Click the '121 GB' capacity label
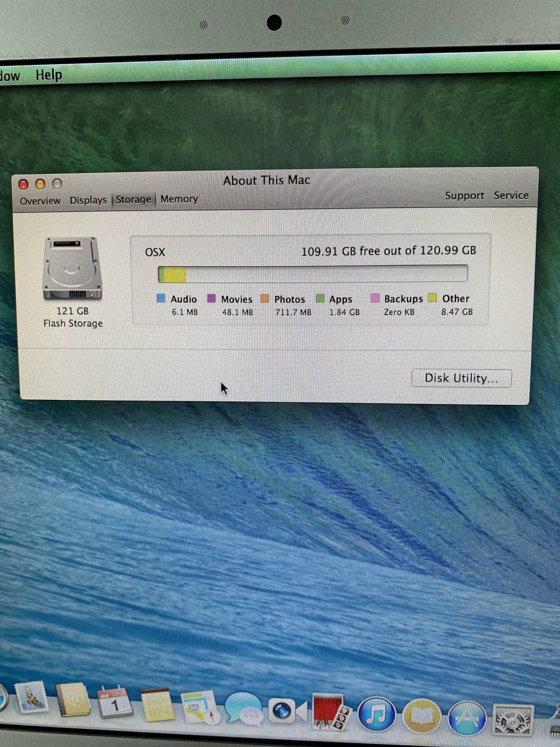 coord(73,311)
